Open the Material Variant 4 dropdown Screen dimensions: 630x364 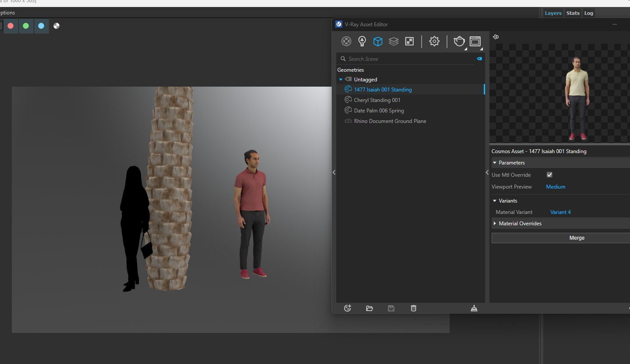pyautogui.click(x=560, y=212)
